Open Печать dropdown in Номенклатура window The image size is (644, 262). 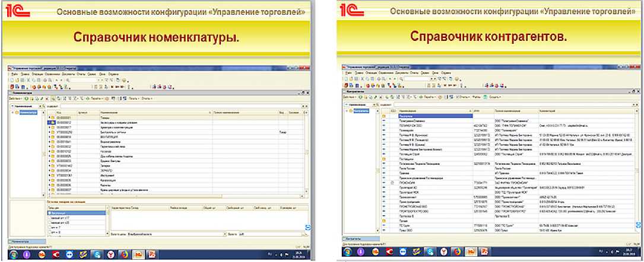click(x=134, y=98)
